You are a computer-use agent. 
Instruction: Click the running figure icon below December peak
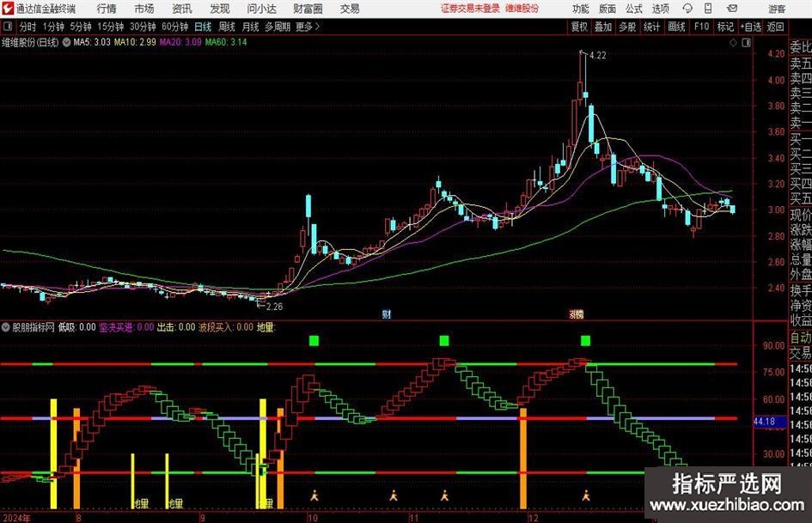click(x=586, y=496)
